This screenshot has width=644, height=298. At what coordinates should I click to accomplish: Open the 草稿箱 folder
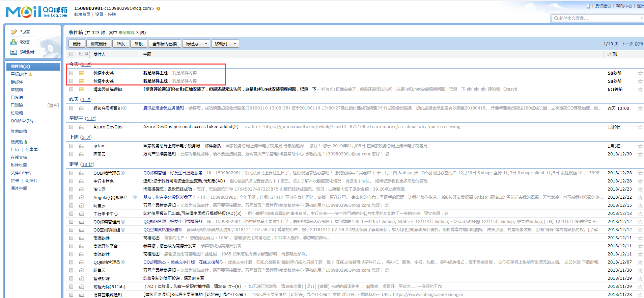17,90
